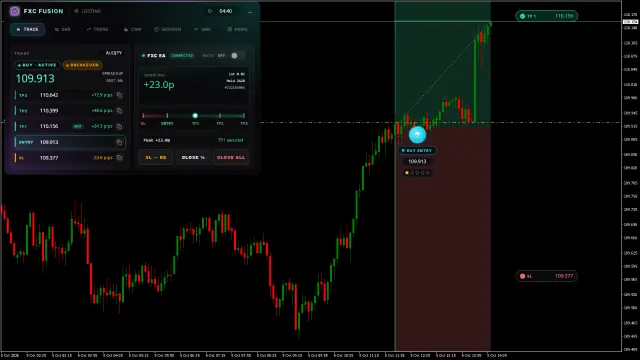640x360 pixels.
Task: Click the star rating under entry price
Action: [417, 173]
